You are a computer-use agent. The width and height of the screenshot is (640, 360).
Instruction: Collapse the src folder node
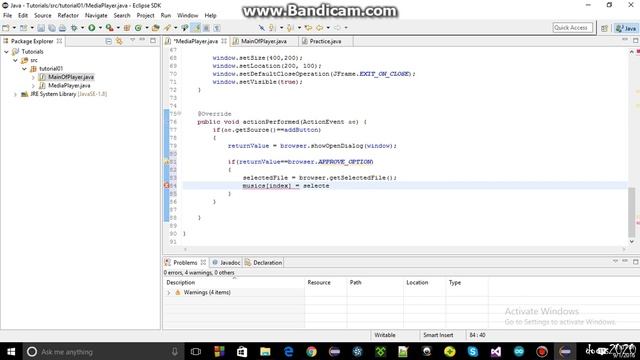point(16,60)
